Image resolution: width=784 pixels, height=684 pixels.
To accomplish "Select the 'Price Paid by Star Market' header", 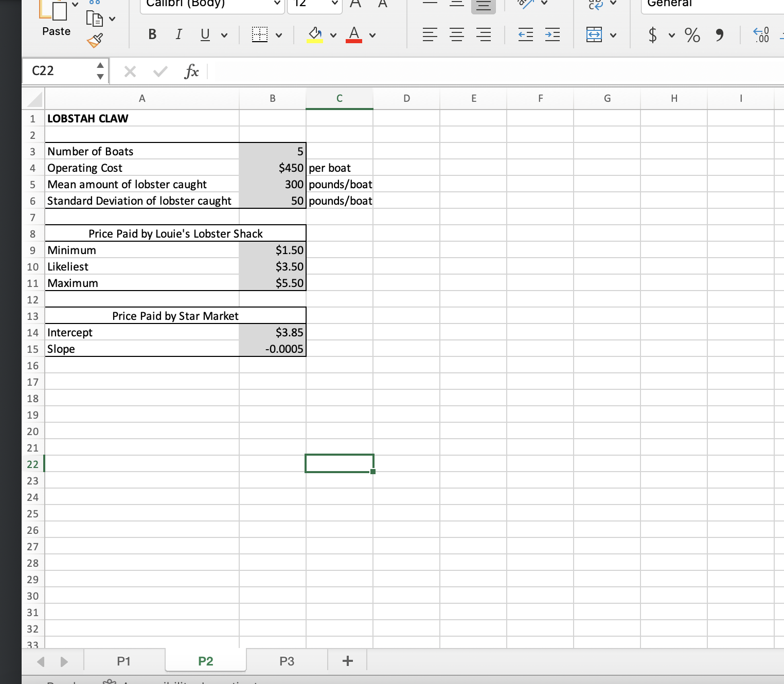I will coord(175,316).
